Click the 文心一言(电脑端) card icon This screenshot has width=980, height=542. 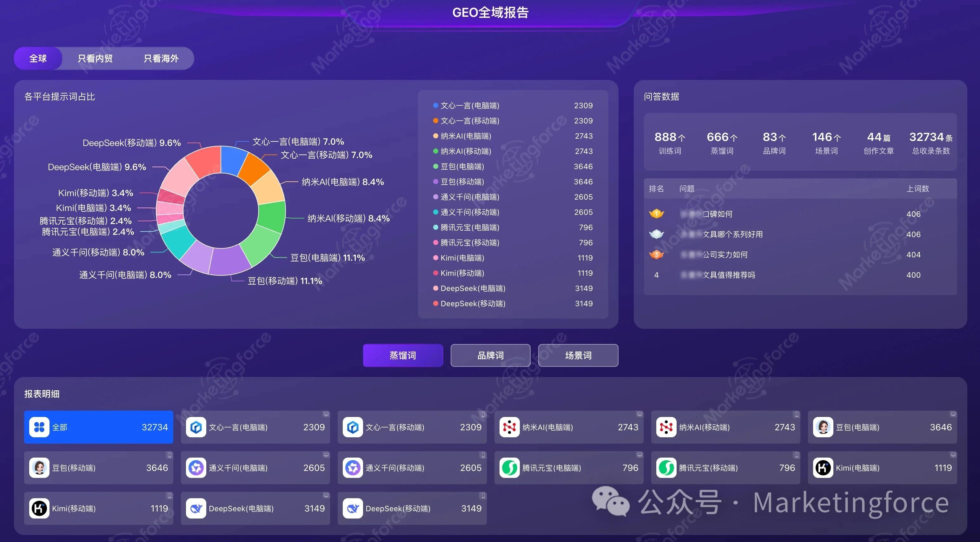(196, 427)
